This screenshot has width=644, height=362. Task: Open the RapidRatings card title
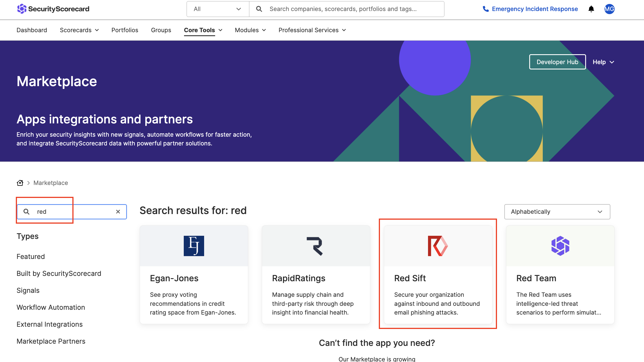[299, 278]
